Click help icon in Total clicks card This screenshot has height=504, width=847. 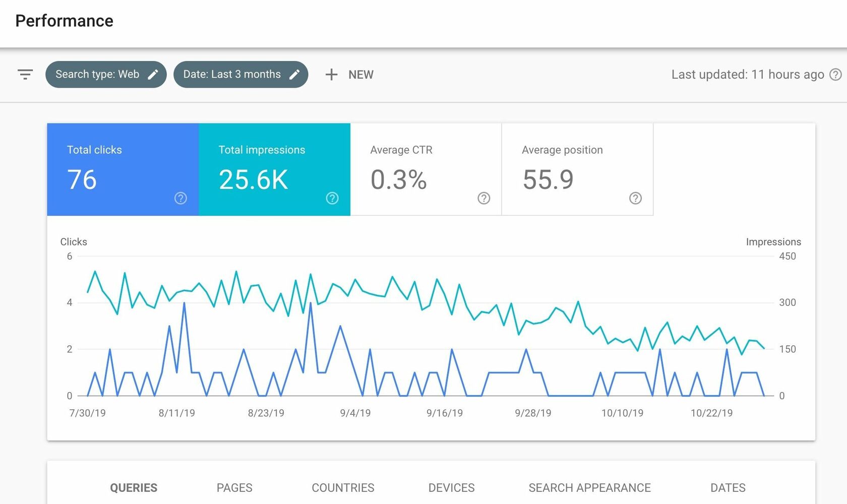[x=180, y=198]
